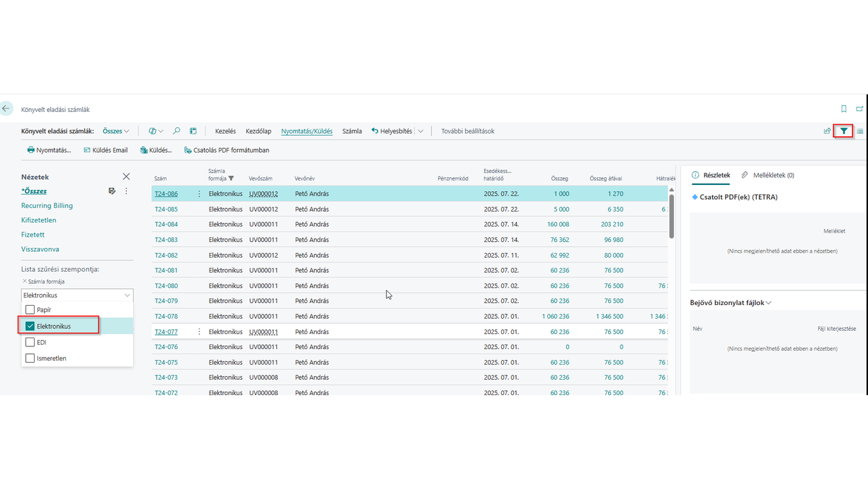This screenshot has height=488, width=868.
Task: Click Csatolás PDF formátumban
Action: click(x=226, y=150)
